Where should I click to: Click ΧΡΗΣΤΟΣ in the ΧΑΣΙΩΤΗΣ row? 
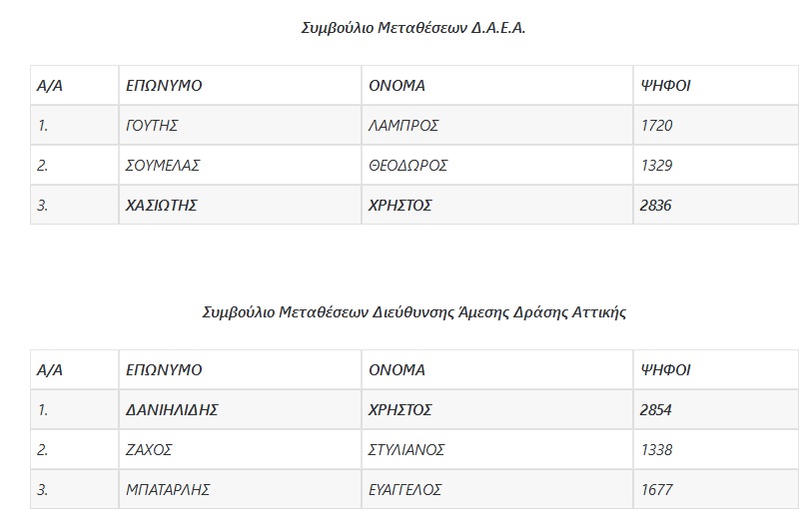point(401,206)
